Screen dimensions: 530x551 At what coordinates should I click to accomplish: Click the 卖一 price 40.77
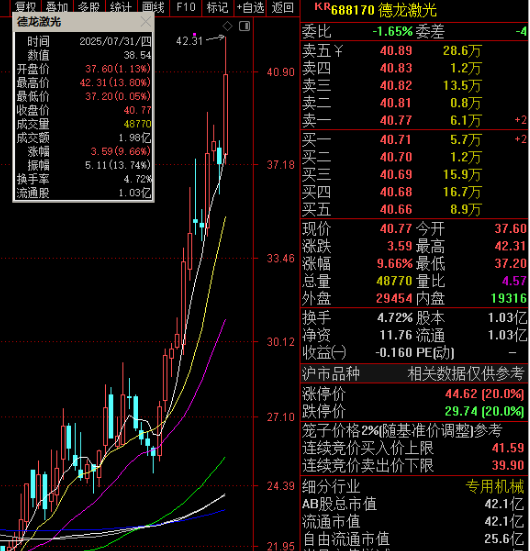click(x=395, y=121)
